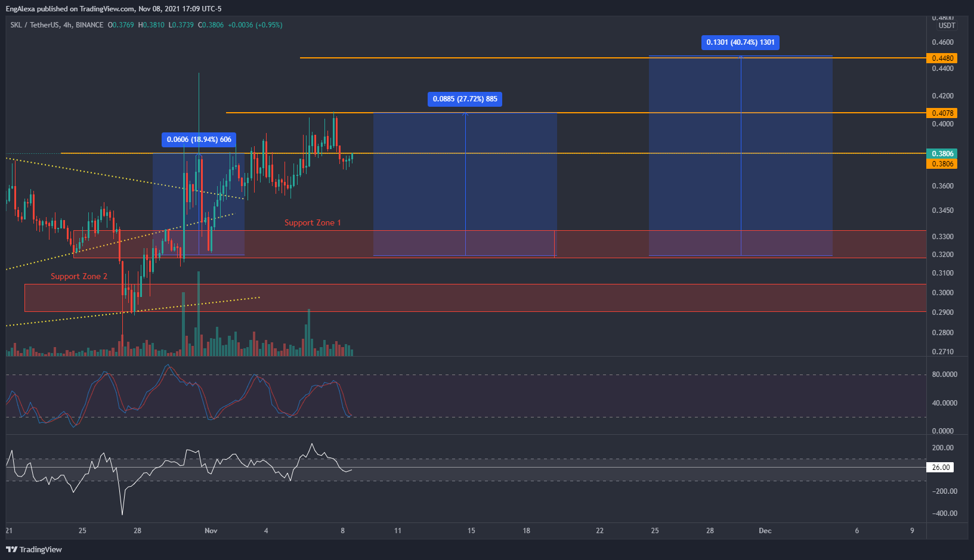Click the -400.00 indicator scale label
974x560 pixels.
click(944, 513)
